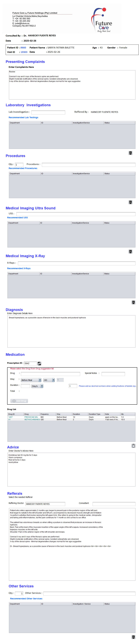Open Patient ID 9660 link
This screenshot has width=139, height=644.
[x=23, y=48]
